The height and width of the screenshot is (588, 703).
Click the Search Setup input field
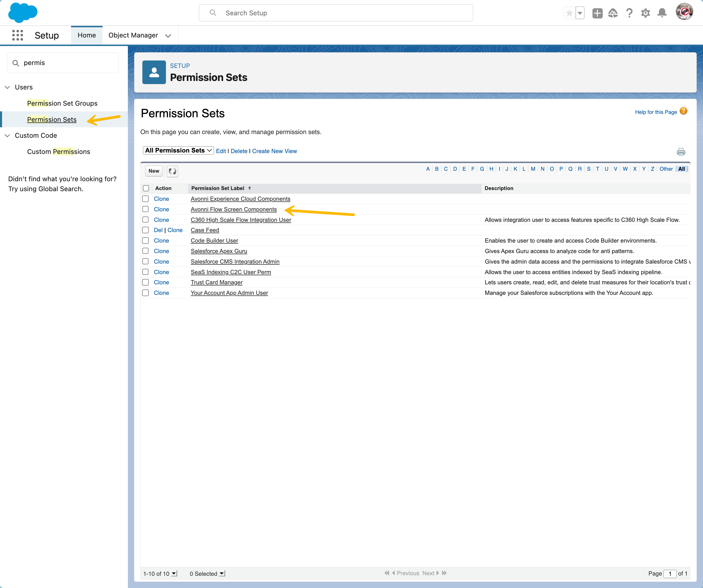[x=335, y=13]
